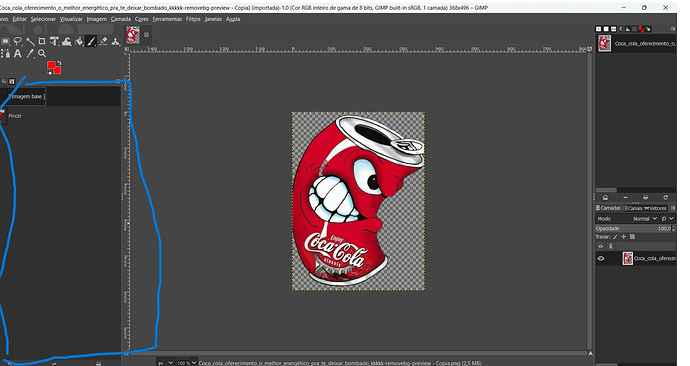Select the Zoom magnifier tool

pos(42,54)
